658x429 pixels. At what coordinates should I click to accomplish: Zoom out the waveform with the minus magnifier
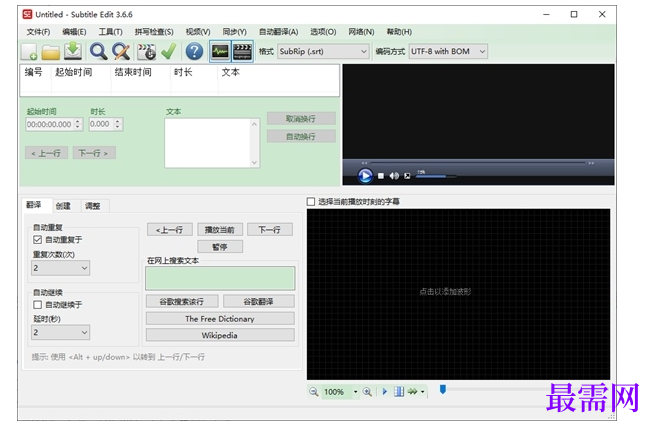(313, 392)
